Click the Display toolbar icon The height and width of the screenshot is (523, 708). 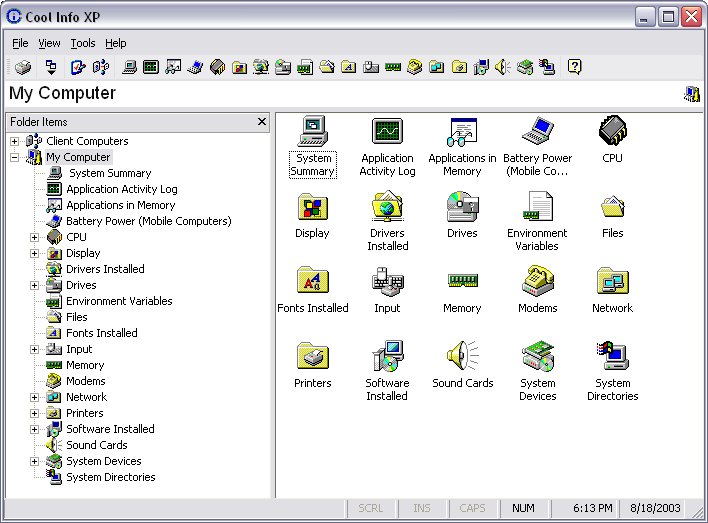coord(239,67)
